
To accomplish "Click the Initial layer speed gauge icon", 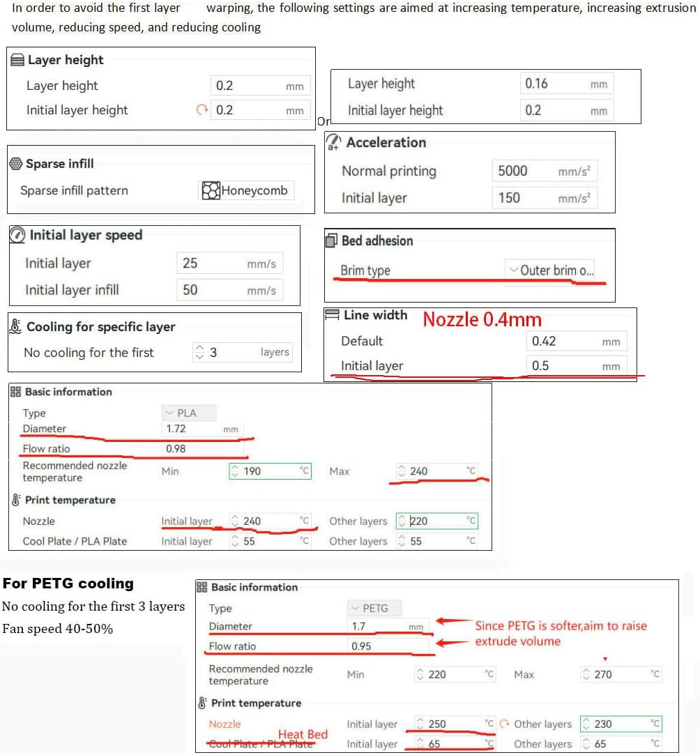I will 17,236.
